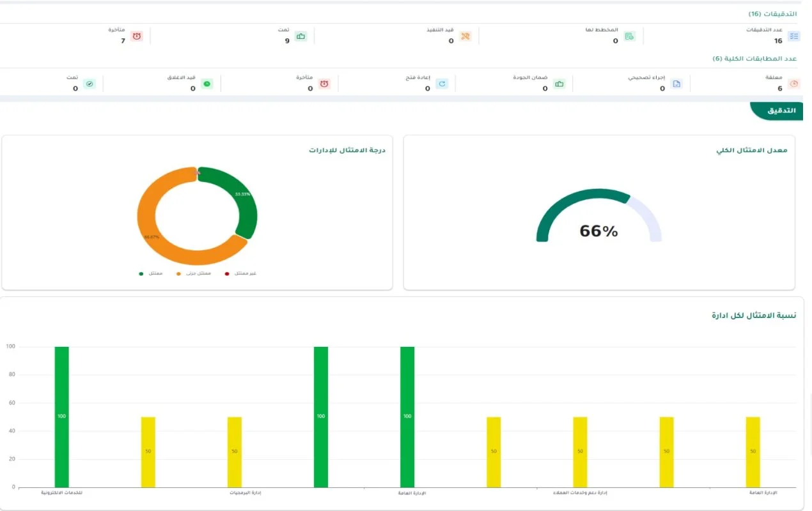Click the alarm clock icon beside متأخرة count 7
Viewport: 812px width, 511px height.
tap(136, 36)
